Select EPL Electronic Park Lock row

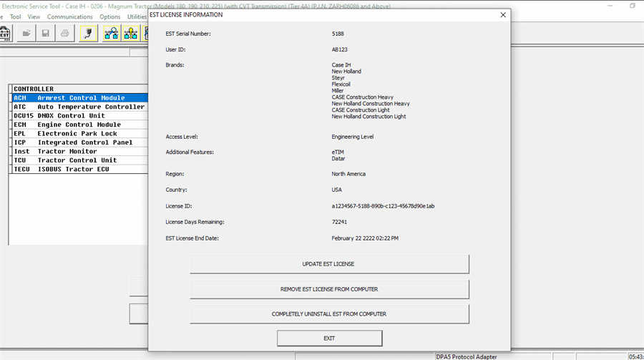pos(79,134)
